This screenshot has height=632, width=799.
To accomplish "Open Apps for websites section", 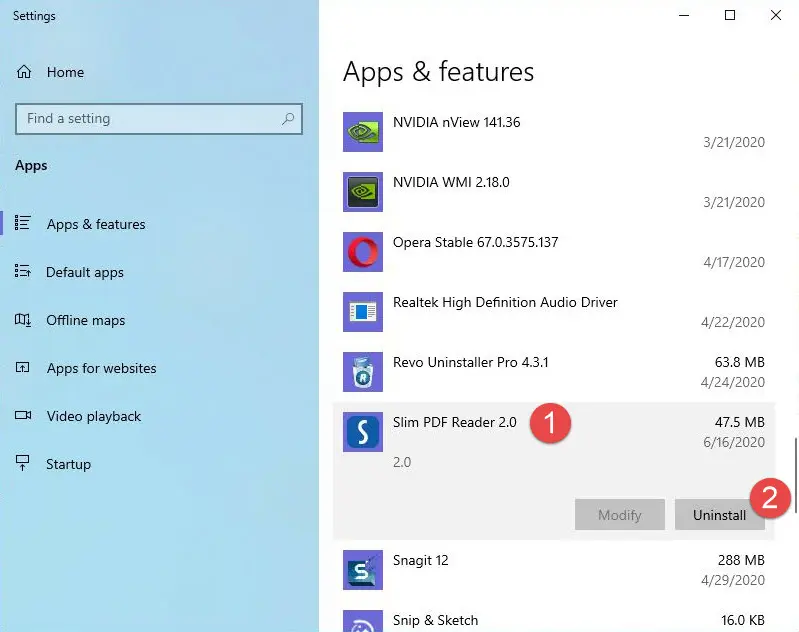I will 101,368.
